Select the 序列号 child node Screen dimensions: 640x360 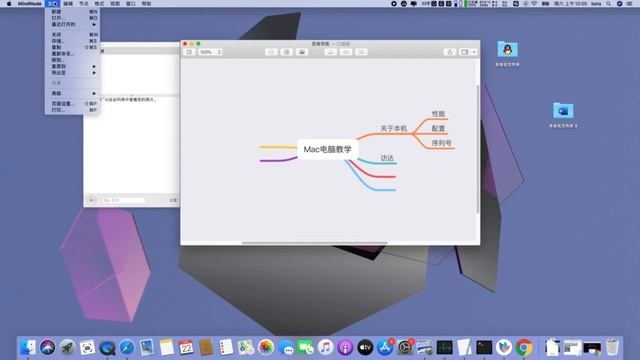click(x=442, y=143)
